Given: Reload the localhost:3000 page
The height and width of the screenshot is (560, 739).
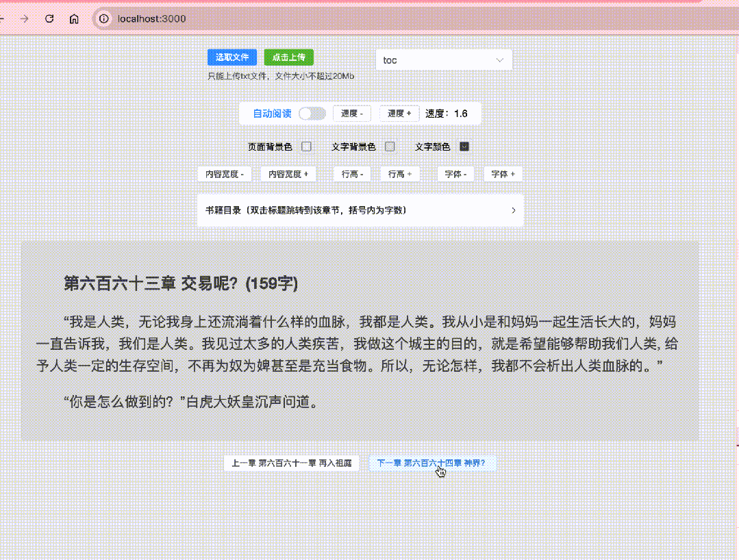Looking at the screenshot, I should pos(48,19).
